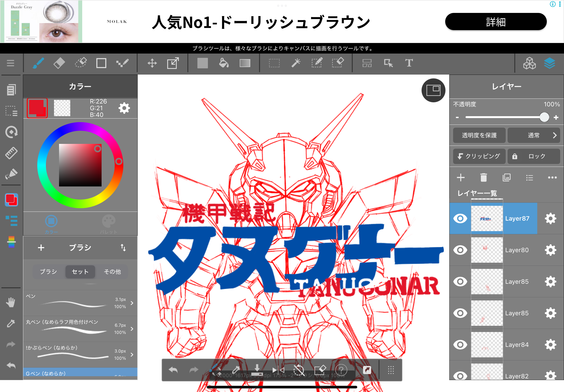Select the Bucket fill tool
Screen dimensions: 564x392
(224, 63)
